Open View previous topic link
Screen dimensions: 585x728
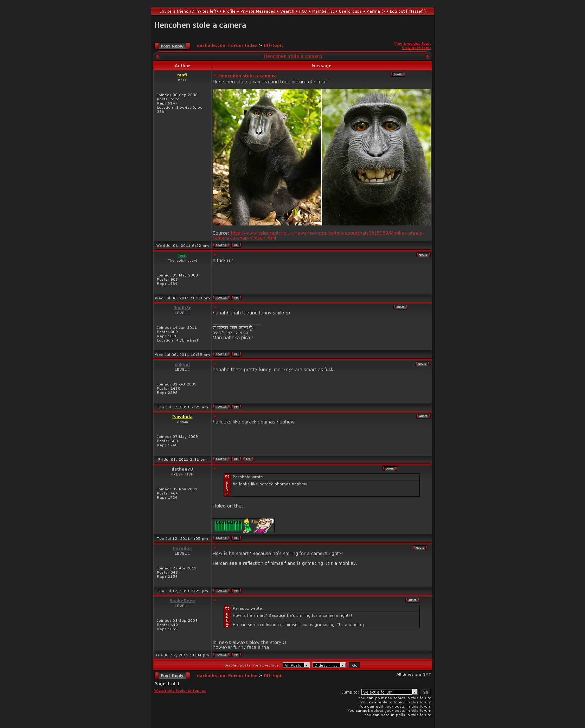pyautogui.click(x=412, y=44)
